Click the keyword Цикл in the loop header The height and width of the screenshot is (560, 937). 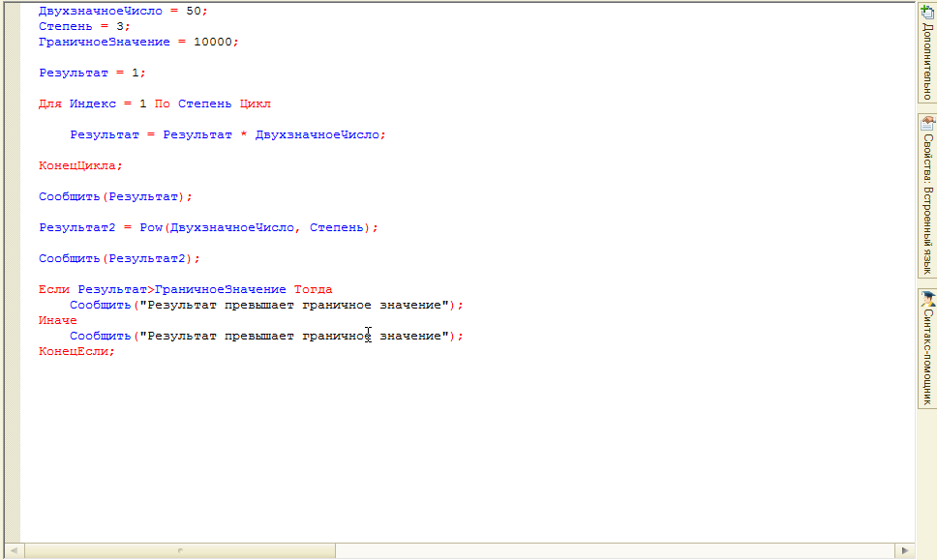256,103
